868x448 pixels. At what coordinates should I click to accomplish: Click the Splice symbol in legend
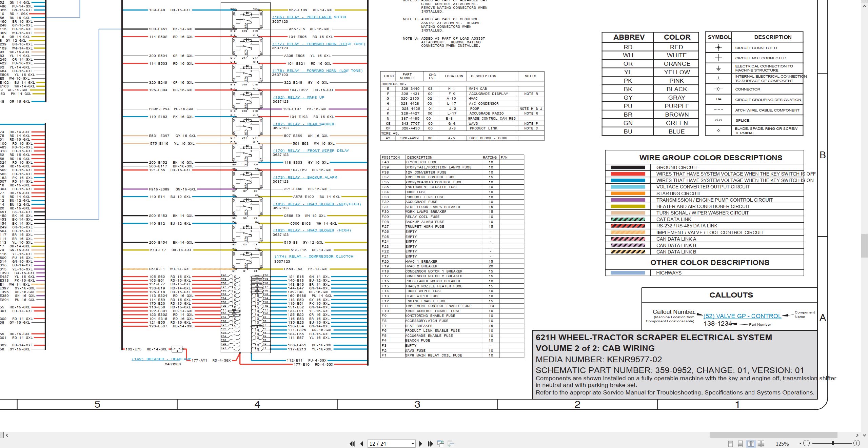coord(718,120)
